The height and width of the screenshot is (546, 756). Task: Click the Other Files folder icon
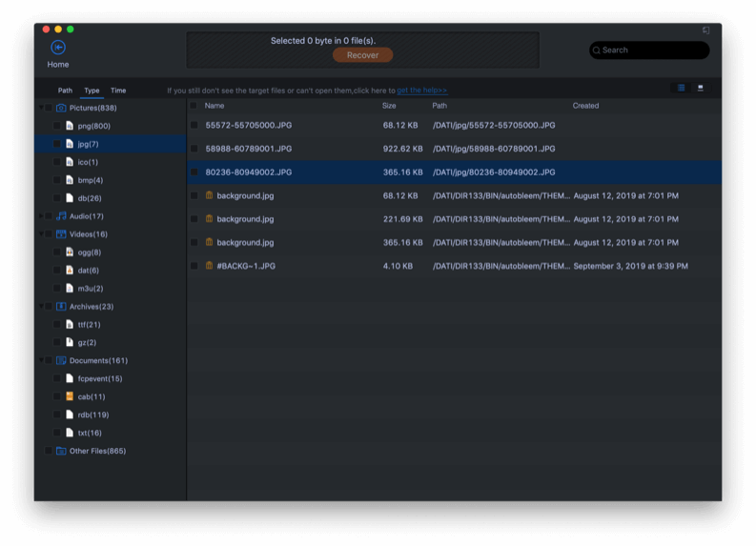[x=61, y=451]
